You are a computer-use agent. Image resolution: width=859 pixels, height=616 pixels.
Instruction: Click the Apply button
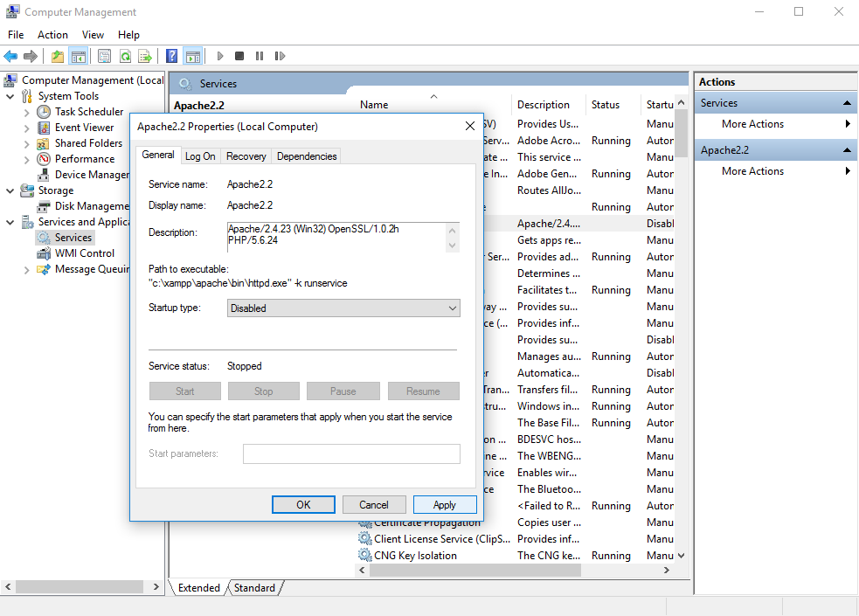pyautogui.click(x=445, y=504)
